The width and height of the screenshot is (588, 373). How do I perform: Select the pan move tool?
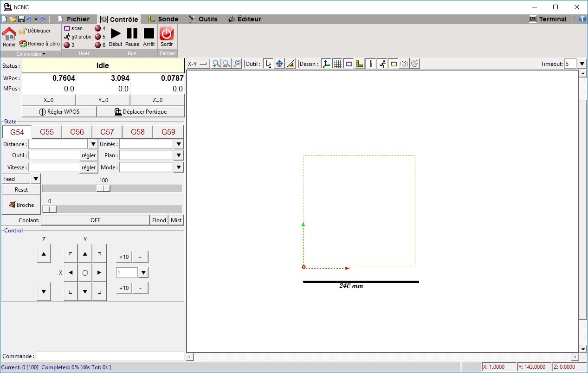click(x=279, y=64)
